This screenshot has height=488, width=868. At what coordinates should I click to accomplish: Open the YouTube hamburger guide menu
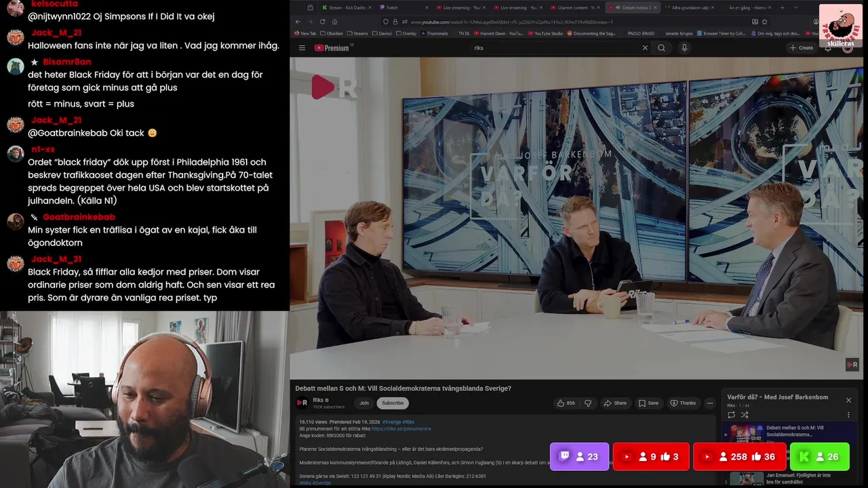pos(302,48)
